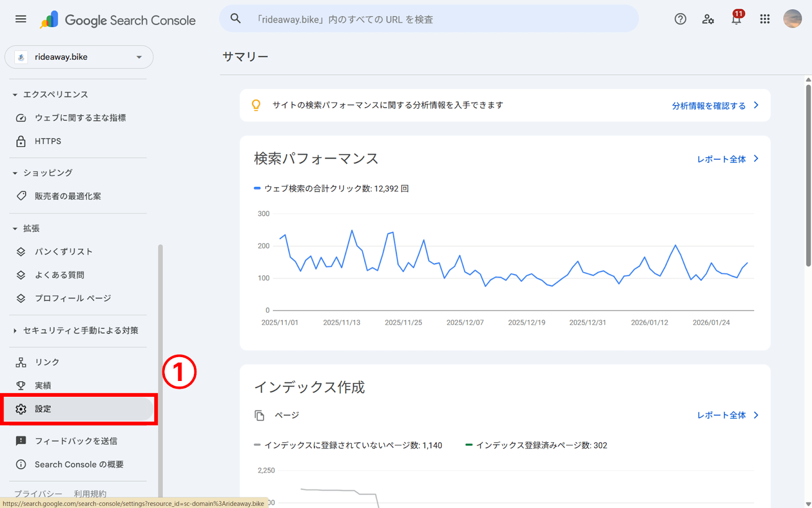
Task: Open user and permission settings icon
Action: [708, 19]
